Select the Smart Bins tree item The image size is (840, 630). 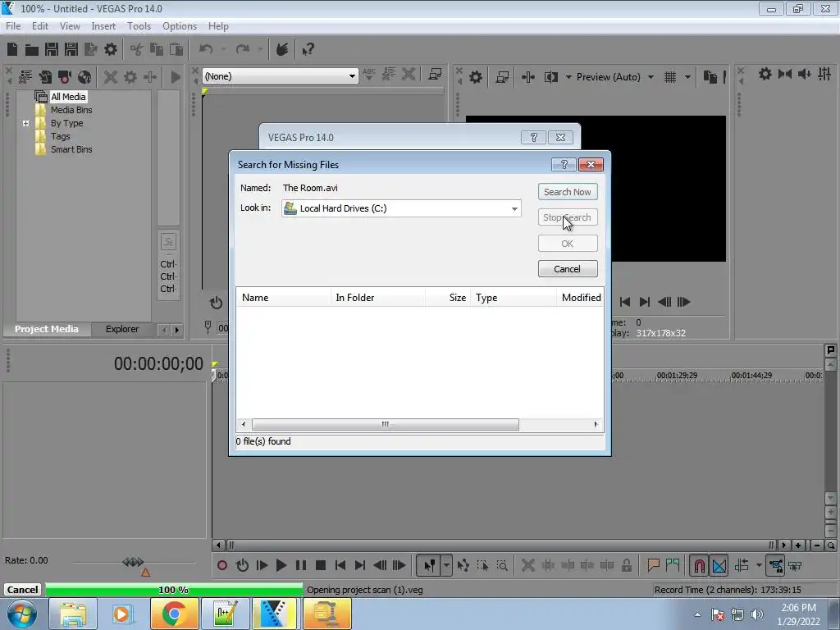click(x=71, y=149)
